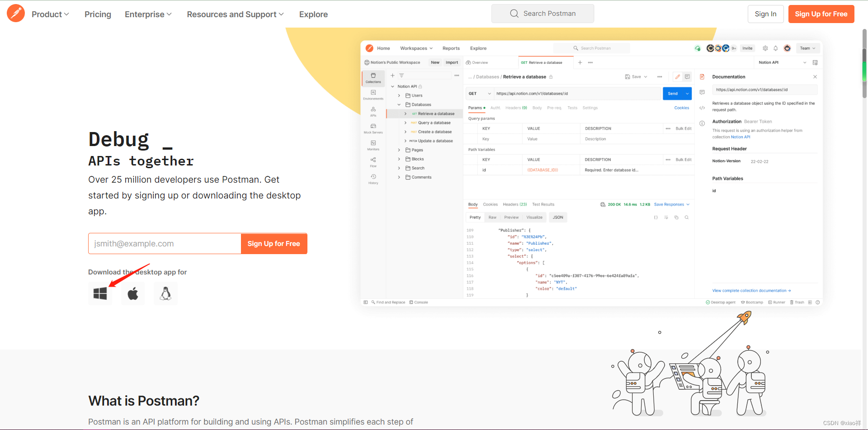868x430 pixels.
Task: Click the Cookies link near Send
Action: [682, 108]
